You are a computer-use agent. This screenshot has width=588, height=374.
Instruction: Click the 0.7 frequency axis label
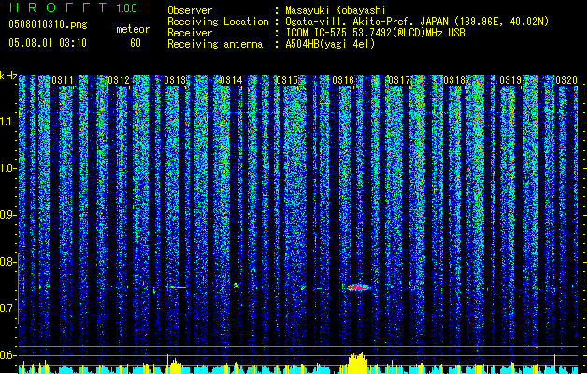click(7, 309)
